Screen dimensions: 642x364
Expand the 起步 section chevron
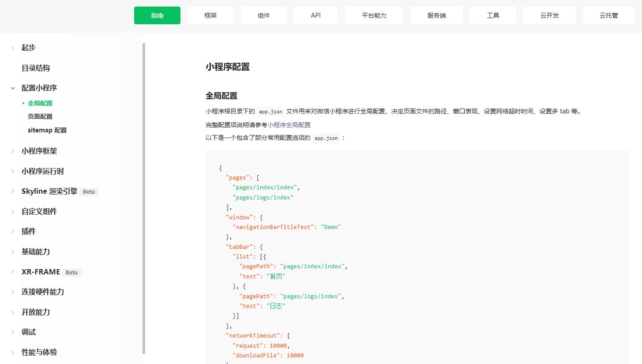(13, 48)
